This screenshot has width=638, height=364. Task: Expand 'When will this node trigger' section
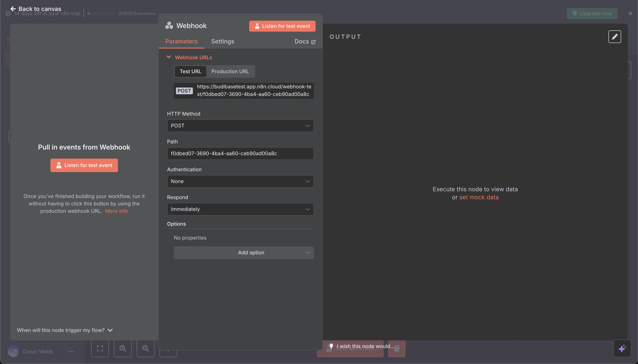65,330
